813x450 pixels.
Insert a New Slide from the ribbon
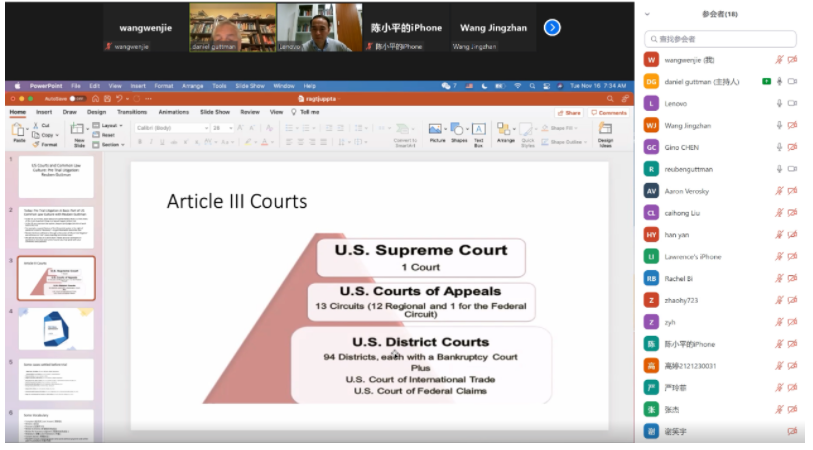click(x=79, y=132)
